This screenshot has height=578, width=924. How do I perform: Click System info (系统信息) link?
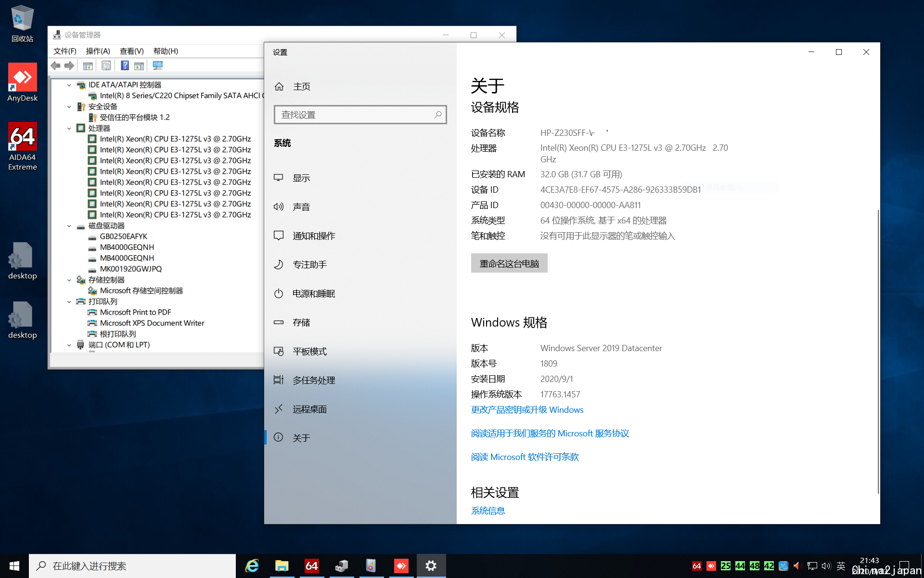click(x=488, y=511)
